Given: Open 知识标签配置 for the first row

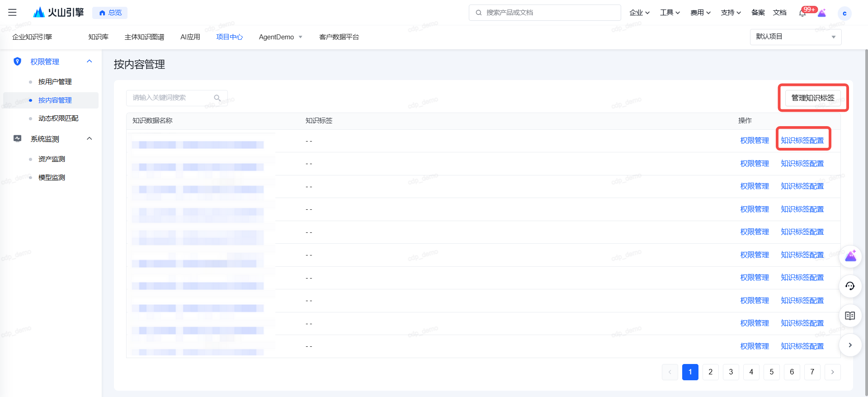Looking at the screenshot, I should click(x=802, y=141).
